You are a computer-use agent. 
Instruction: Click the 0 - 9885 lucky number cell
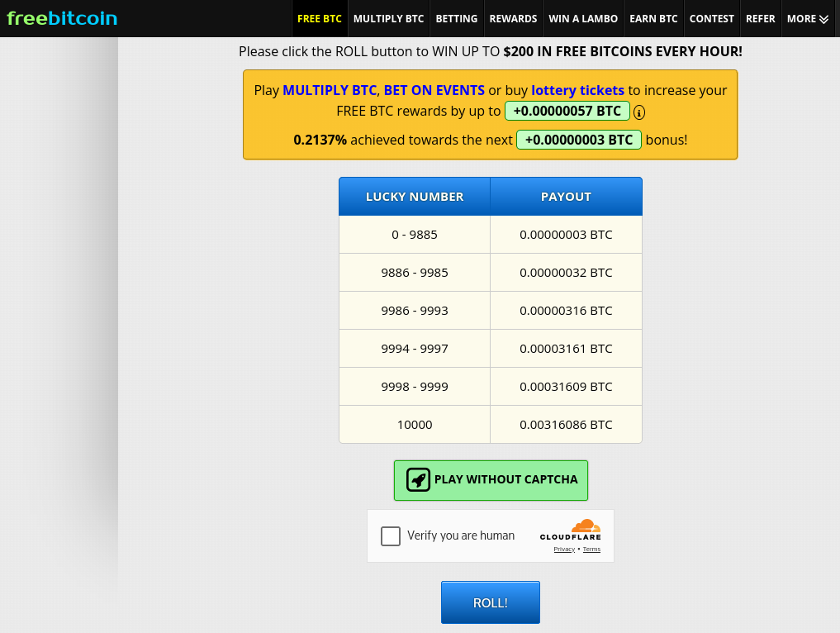415,235
